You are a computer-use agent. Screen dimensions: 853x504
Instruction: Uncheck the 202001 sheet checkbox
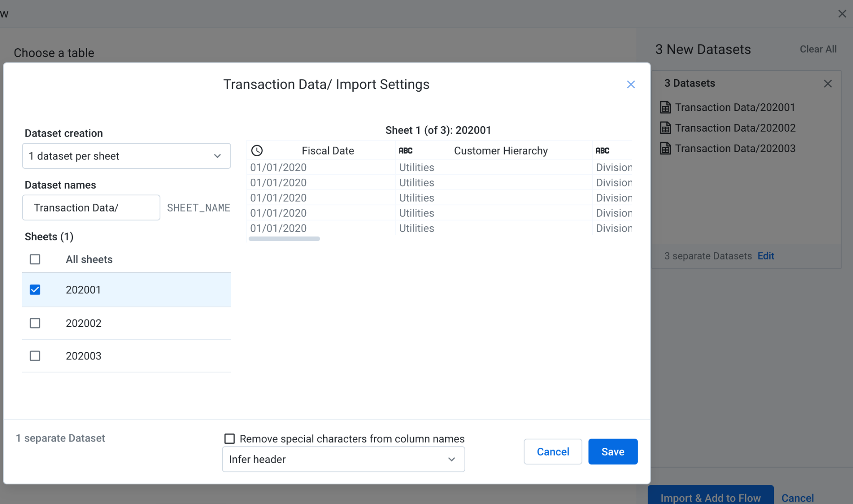tap(35, 289)
